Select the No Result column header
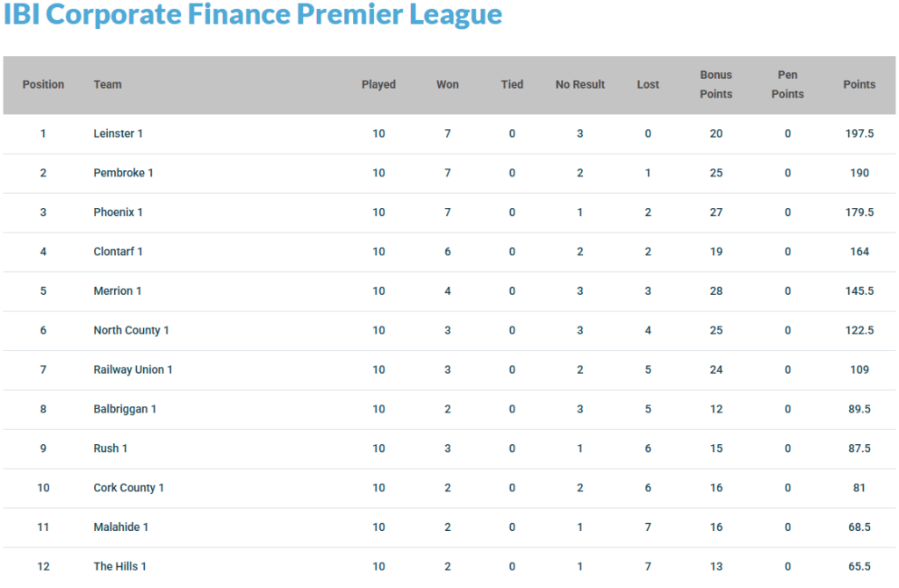 [x=580, y=85]
